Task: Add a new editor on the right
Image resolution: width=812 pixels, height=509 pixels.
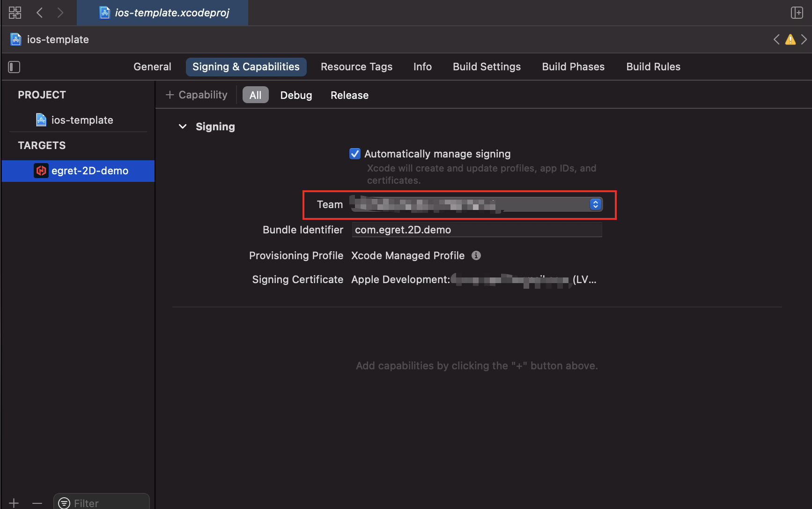Action: pos(797,13)
